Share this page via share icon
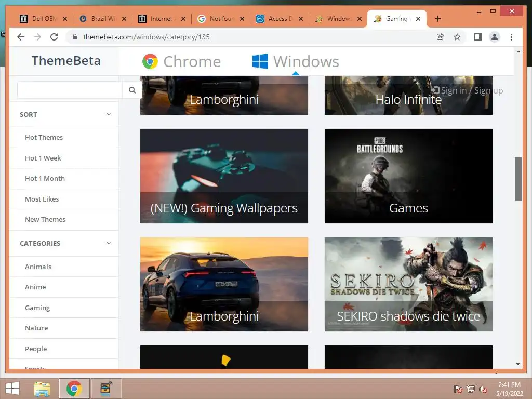Image resolution: width=532 pixels, height=399 pixels. (441, 37)
